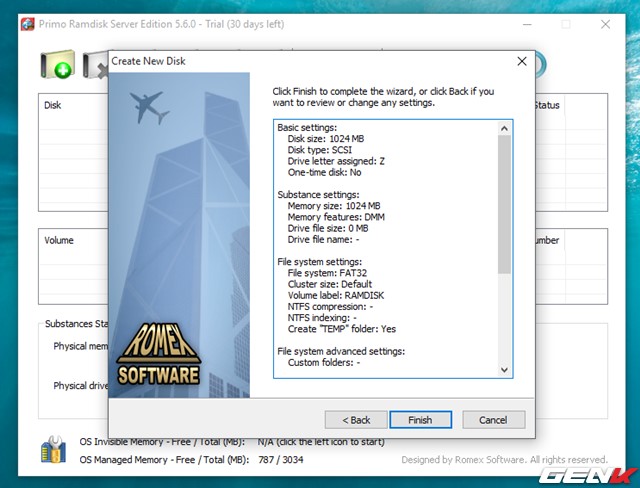Select the 'Cluster size: Default' line
The image size is (640, 488).
(x=330, y=284)
